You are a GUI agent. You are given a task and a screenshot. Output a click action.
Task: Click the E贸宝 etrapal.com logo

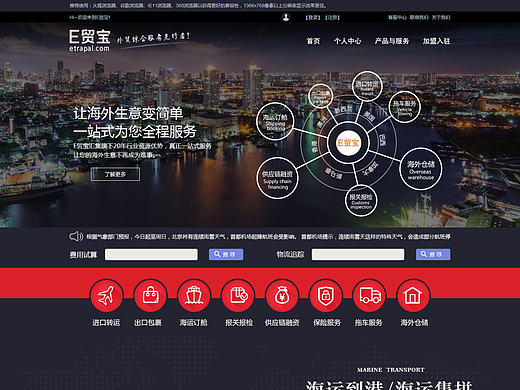[x=90, y=41]
